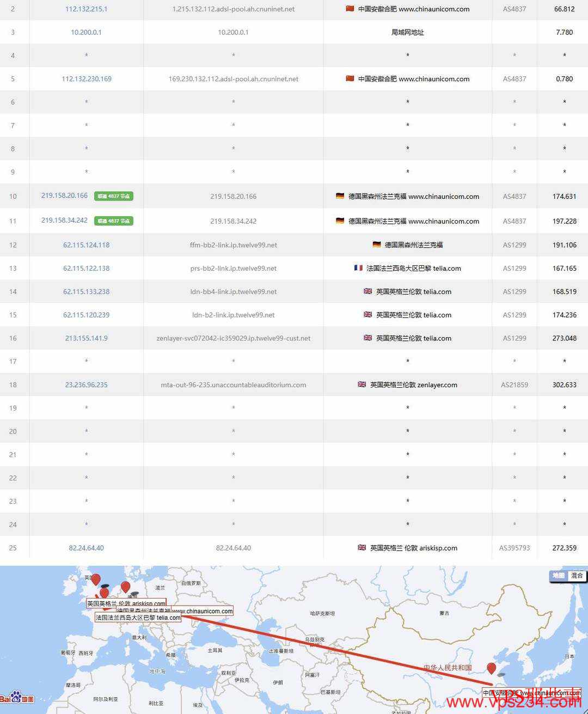Open the IP link 112.132.215.1

coord(86,9)
